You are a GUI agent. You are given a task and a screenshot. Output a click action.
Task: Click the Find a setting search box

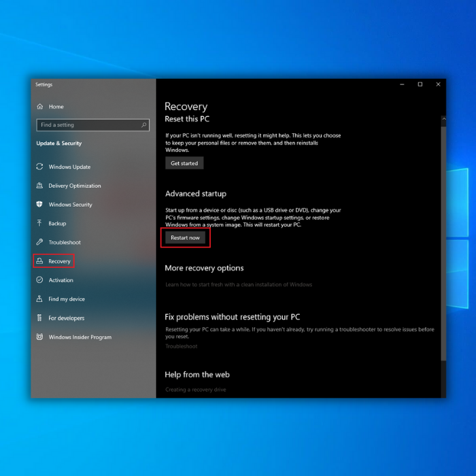click(93, 124)
